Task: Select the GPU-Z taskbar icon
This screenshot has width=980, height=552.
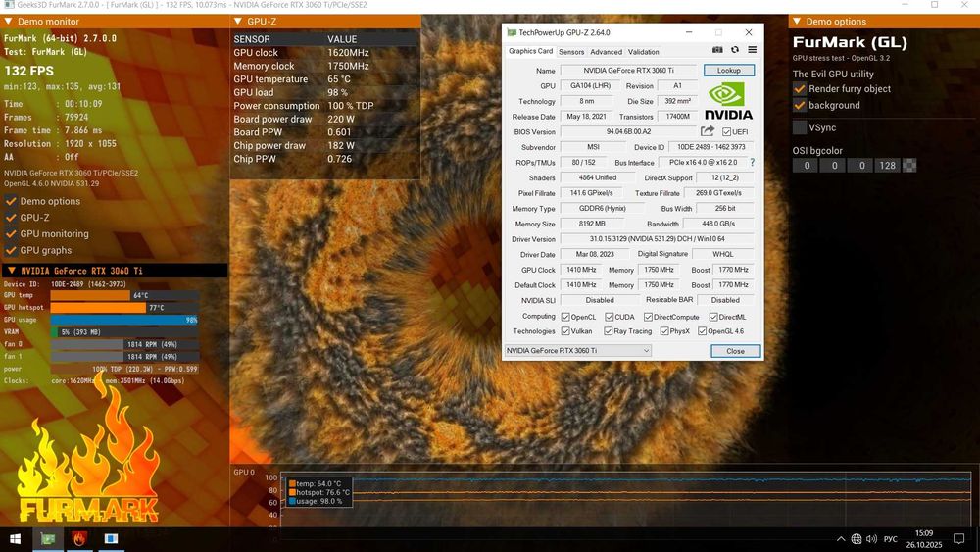Action: tap(47, 539)
